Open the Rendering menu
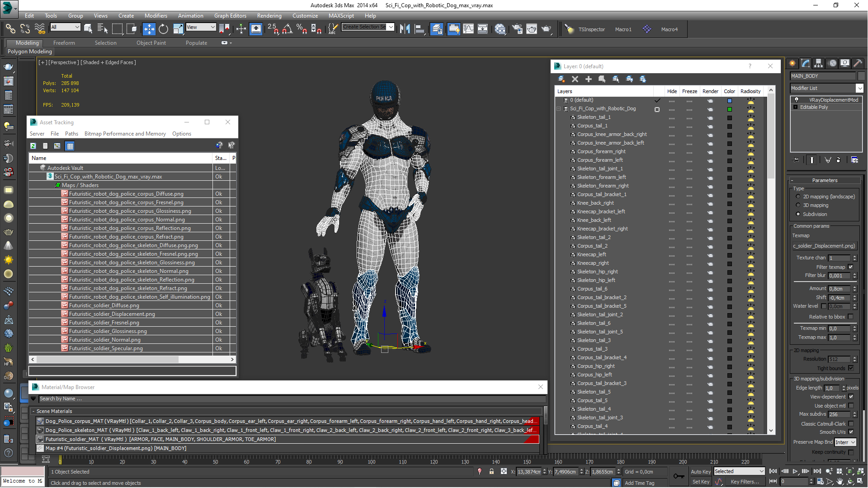This screenshot has width=868, height=488. 269,15
